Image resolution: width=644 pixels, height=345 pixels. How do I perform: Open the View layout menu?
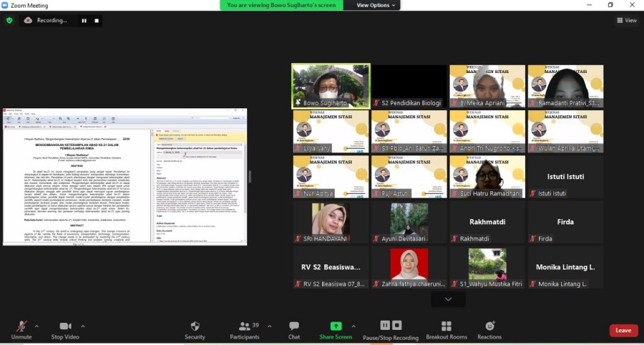626,20
